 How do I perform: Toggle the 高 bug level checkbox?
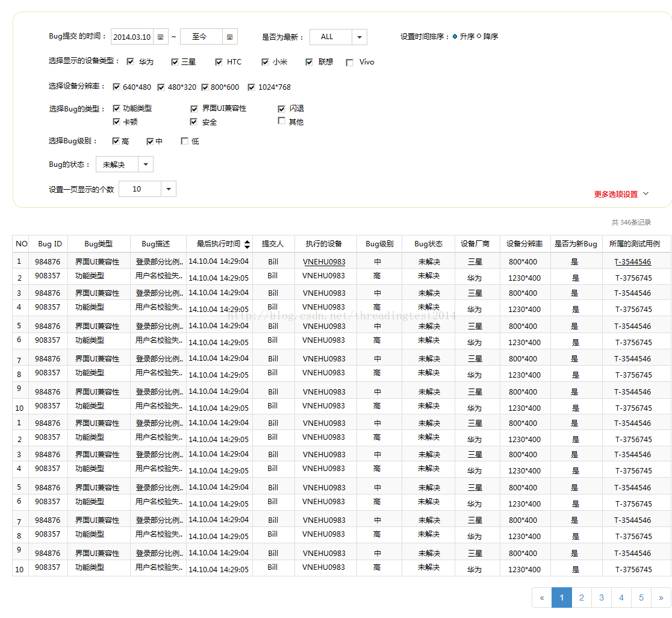point(116,140)
